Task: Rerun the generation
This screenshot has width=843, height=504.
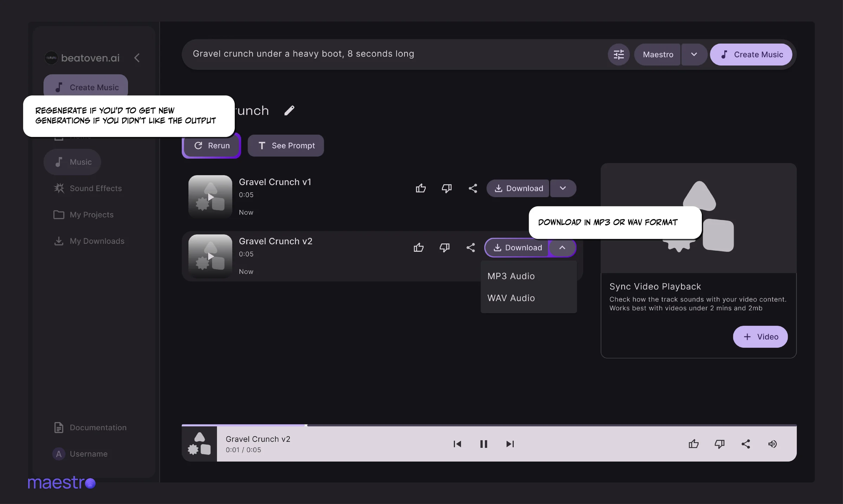Action: point(211,146)
